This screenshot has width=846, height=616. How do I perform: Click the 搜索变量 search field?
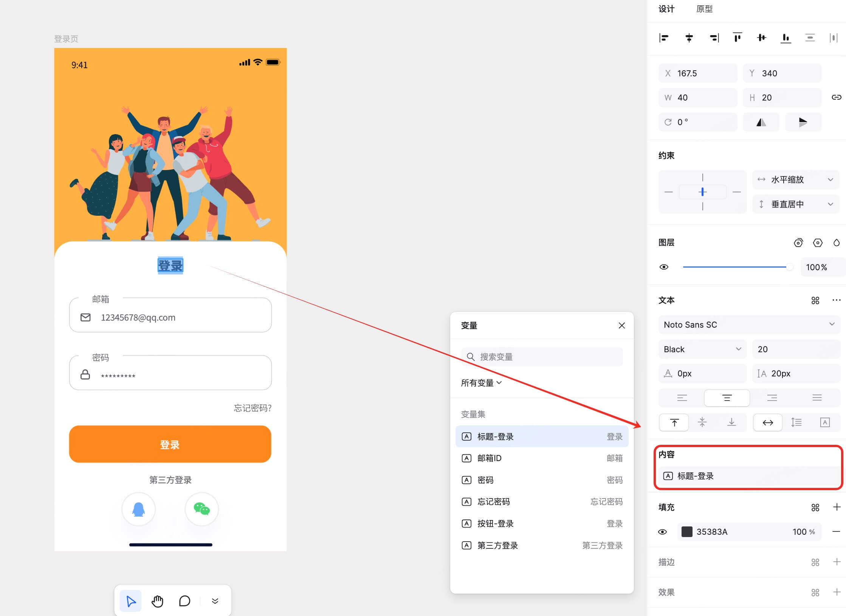click(x=541, y=356)
